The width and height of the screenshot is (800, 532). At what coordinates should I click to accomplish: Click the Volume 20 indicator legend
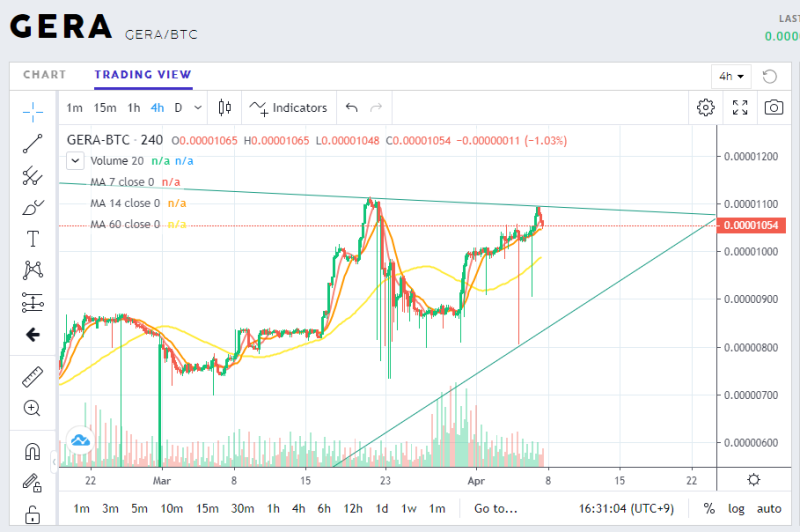click(117, 161)
